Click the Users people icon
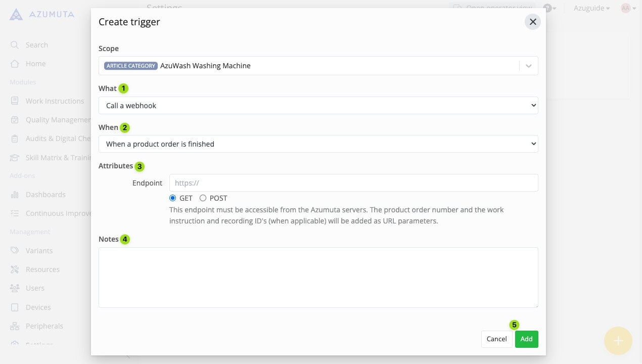The width and height of the screenshot is (642, 364). pos(15,288)
